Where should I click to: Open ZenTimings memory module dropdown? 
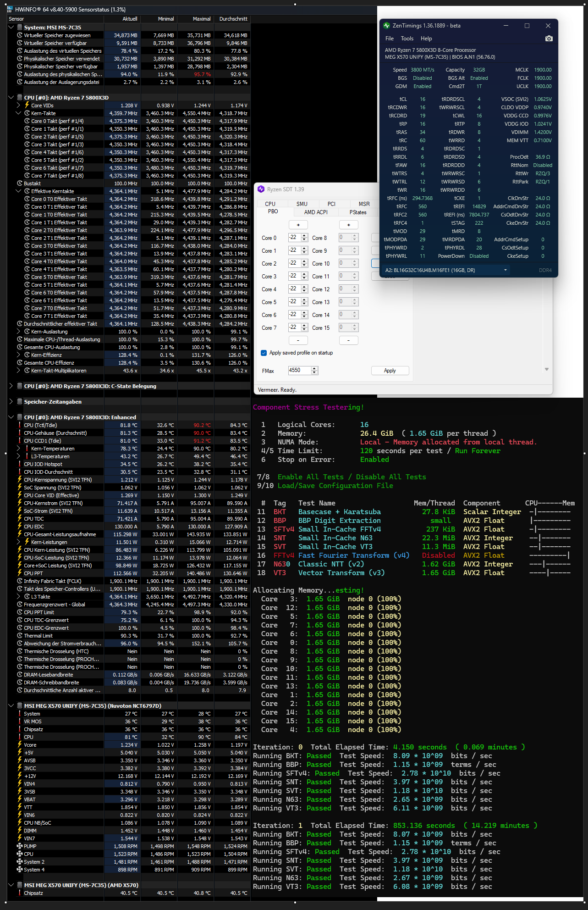(506, 270)
